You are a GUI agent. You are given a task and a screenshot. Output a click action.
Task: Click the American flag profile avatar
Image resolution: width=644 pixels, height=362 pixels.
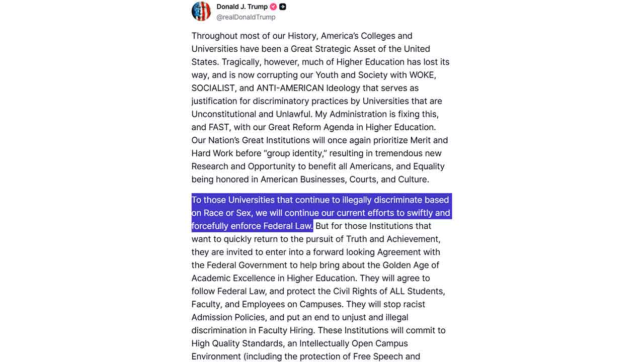coord(201,11)
